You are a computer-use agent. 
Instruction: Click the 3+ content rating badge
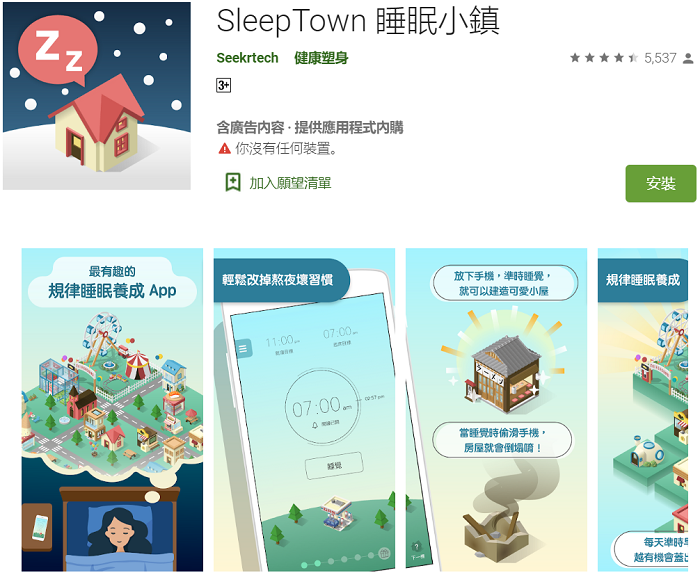click(224, 85)
